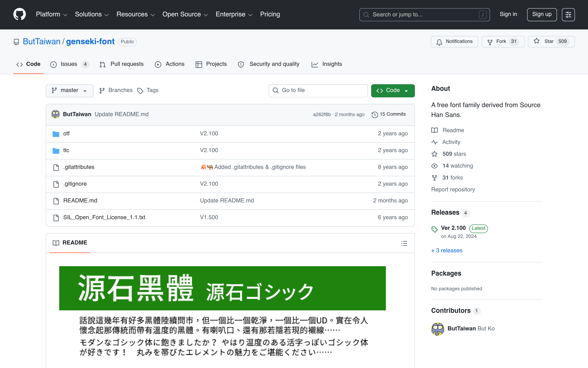View the 509 stars list
The width and height of the screenshot is (588, 368).
click(449, 154)
